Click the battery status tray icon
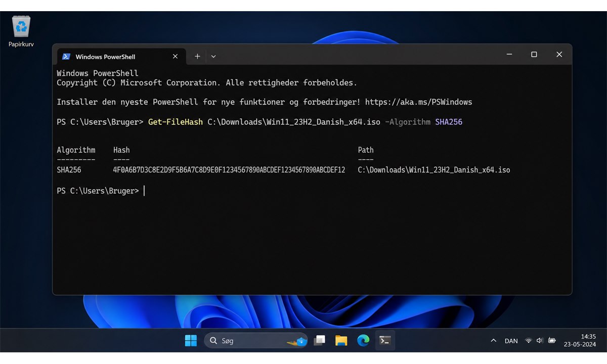The image size is (607, 364). (x=552, y=341)
